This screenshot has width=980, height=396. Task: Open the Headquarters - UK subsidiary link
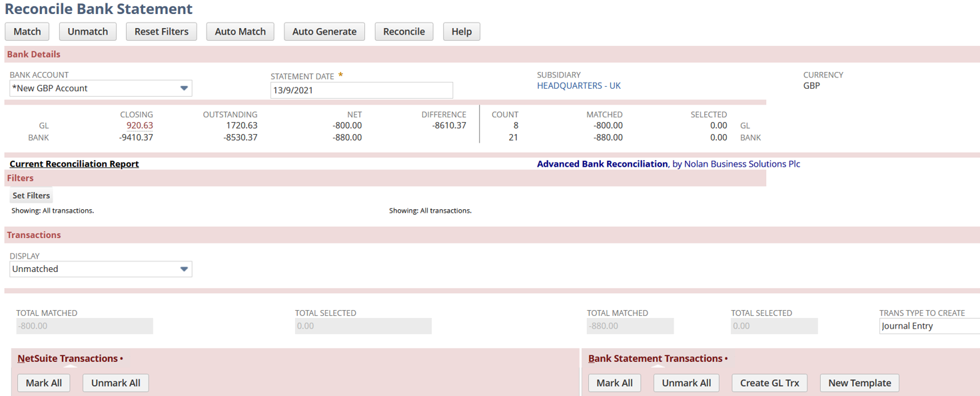(x=578, y=86)
